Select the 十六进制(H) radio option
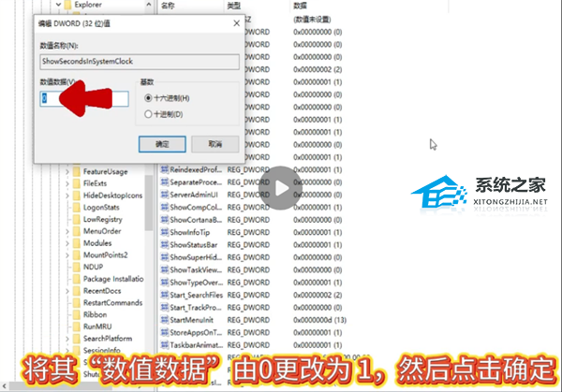The height and width of the screenshot is (392, 562). (148, 97)
